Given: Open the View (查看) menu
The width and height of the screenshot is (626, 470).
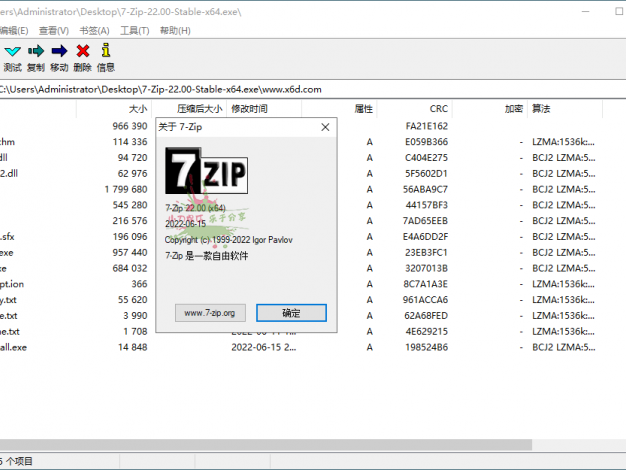Looking at the screenshot, I should point(54,31).
